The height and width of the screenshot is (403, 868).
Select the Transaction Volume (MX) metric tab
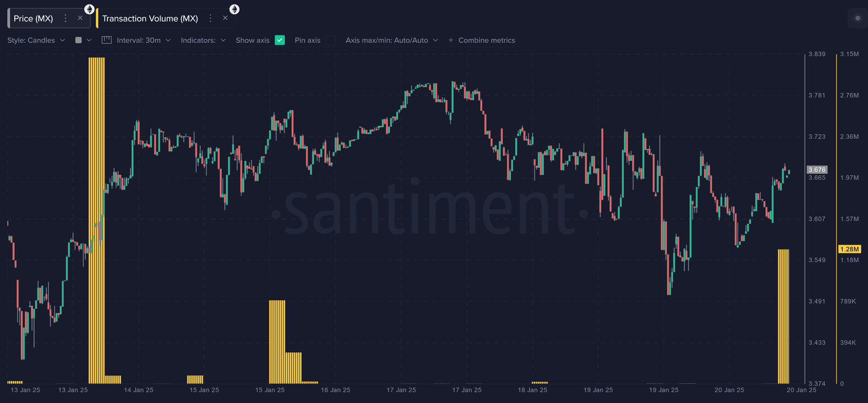150,18
